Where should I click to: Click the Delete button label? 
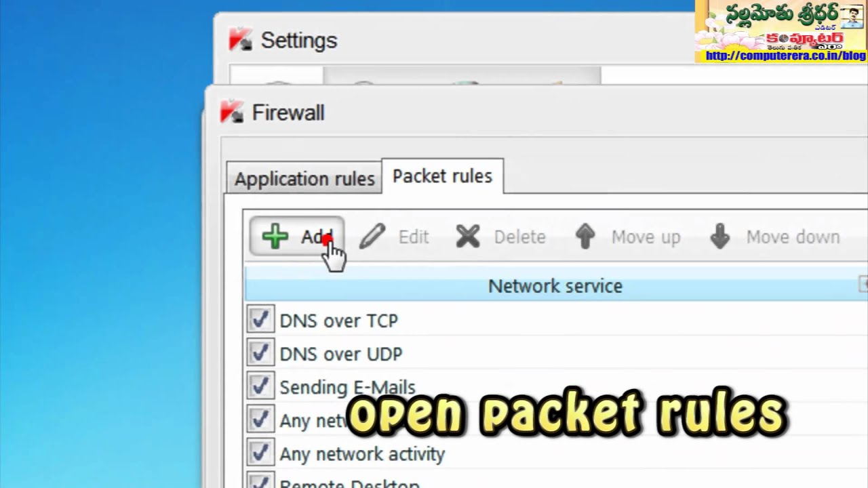click(x=519, y=237)
